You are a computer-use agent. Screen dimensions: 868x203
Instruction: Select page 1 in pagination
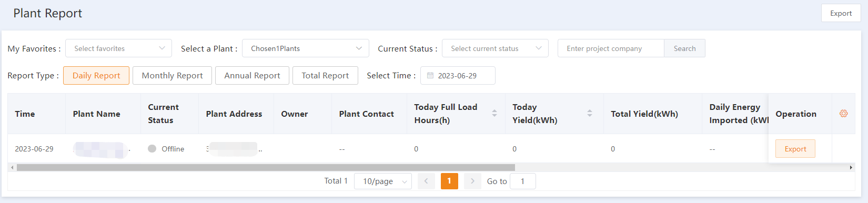coord(449,181)
